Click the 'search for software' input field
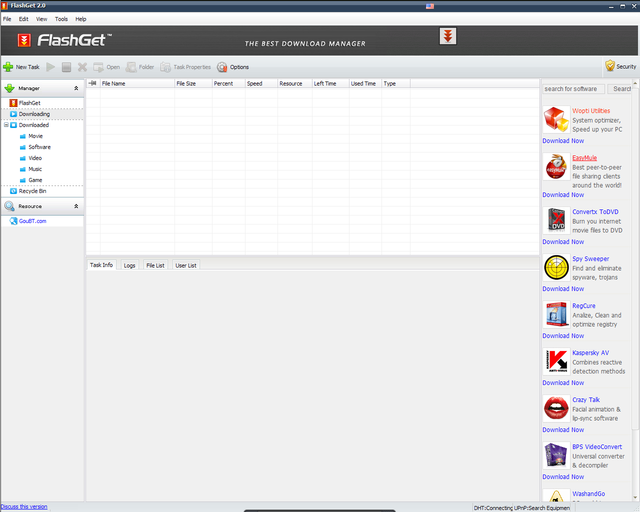Screen dimensions: 640x512 (x=573, y=89)
